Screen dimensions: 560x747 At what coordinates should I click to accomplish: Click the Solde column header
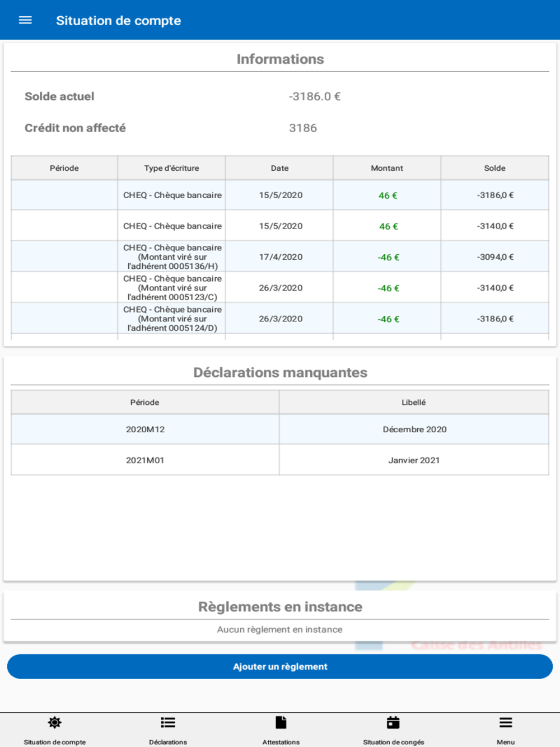495,168
